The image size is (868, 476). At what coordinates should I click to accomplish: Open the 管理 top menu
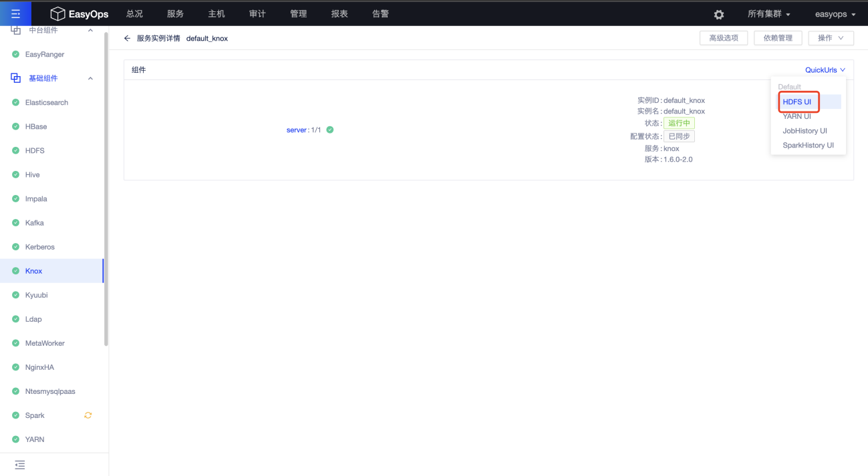[x=299, y=14]
